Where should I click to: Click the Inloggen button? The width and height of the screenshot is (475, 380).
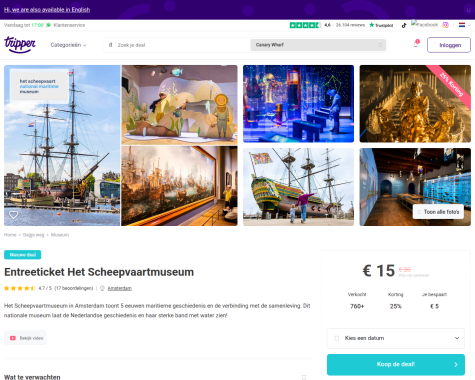click(x=449, y=45)
